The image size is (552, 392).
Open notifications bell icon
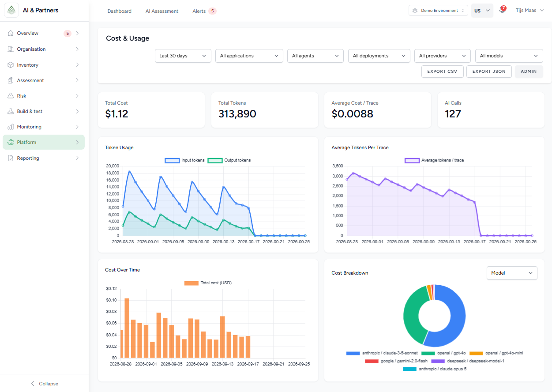click(502, 11)
